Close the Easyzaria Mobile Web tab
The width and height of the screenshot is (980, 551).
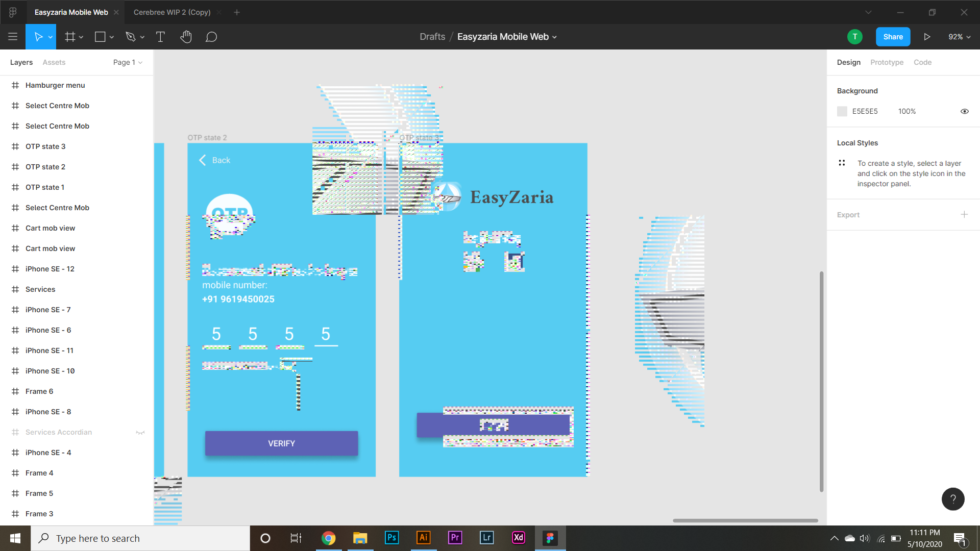click(116, 12)
